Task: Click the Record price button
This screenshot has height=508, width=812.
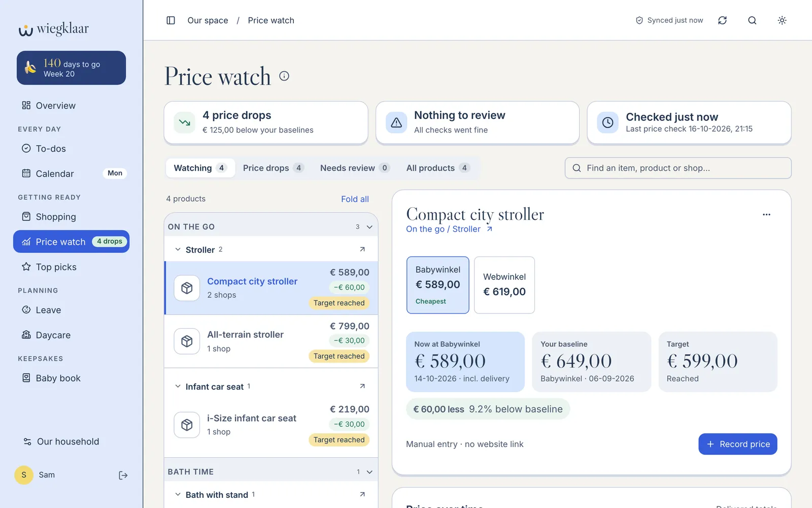Action: click(737, 444)
